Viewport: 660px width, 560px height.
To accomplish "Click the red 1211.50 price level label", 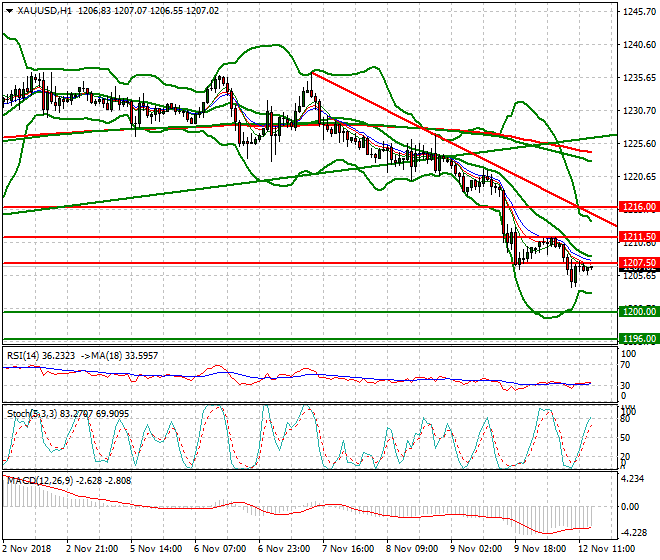I will click(x=639, y=237).
